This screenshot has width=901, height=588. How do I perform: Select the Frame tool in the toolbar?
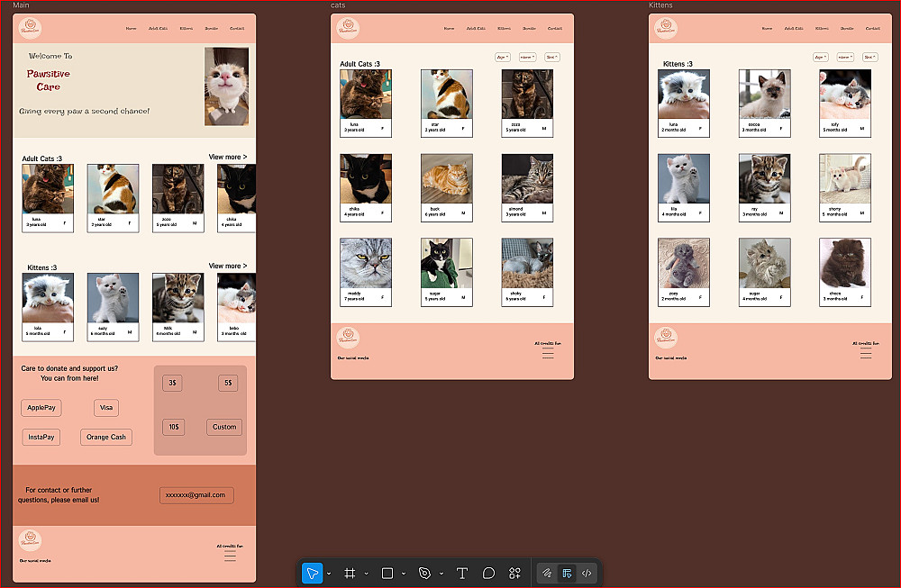coord(350,573)
